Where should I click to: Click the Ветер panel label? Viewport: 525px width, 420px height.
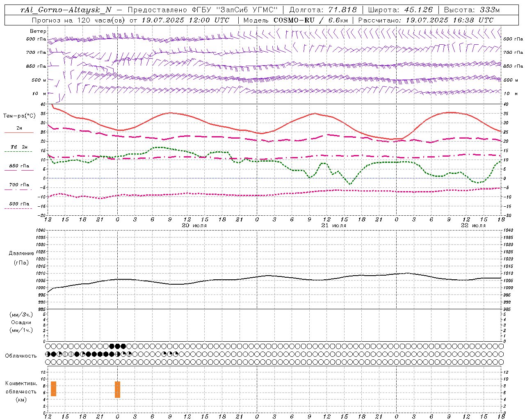pos(38,31)
